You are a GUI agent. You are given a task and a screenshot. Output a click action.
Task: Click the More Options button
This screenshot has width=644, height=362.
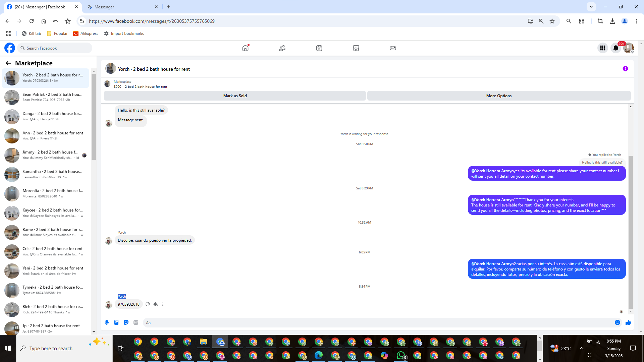click(x=499, y=96)
